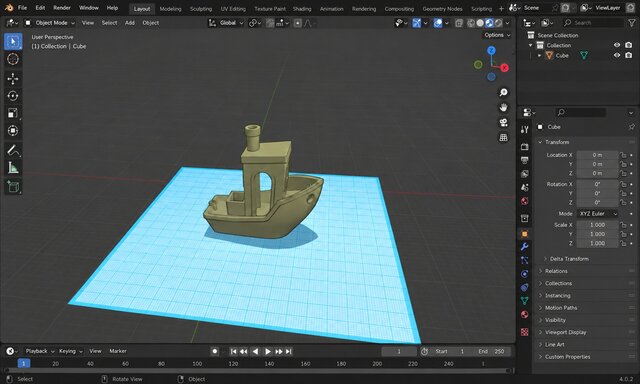The width and height of the screenshot is (640, 384).
Task: Jump to the first frame
Action: 233,351
